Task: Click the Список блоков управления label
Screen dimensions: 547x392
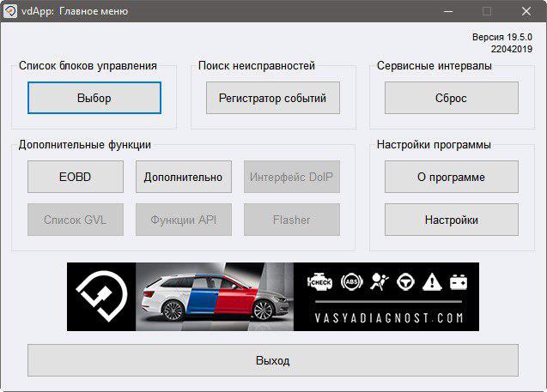Action: pos(88,65)
